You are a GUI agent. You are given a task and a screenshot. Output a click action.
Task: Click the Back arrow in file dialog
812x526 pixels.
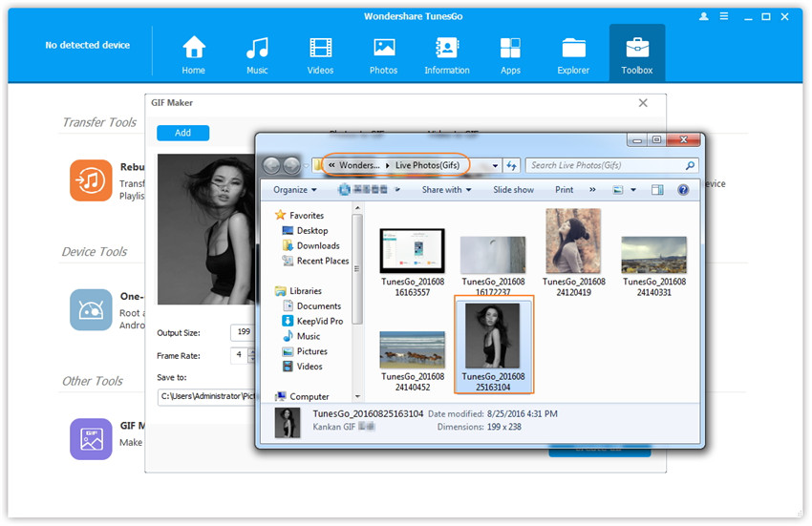(x=271, y=166)
